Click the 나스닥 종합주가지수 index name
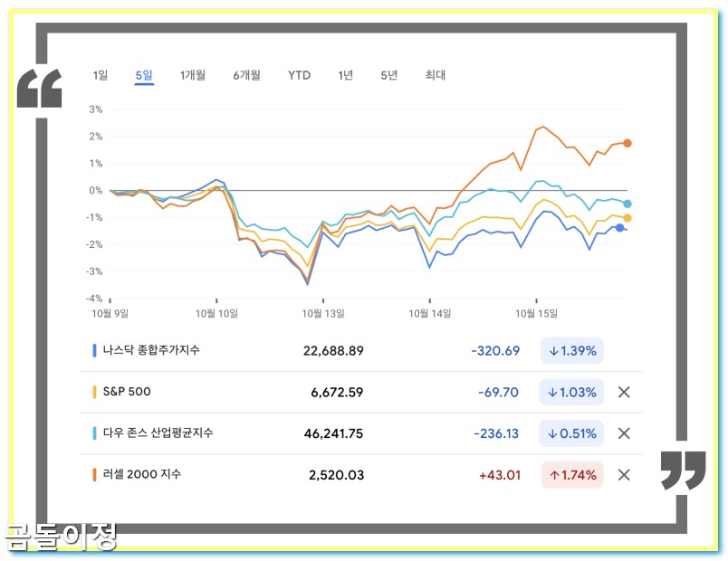The image size is (728, 561). click(x=151, y=350)
